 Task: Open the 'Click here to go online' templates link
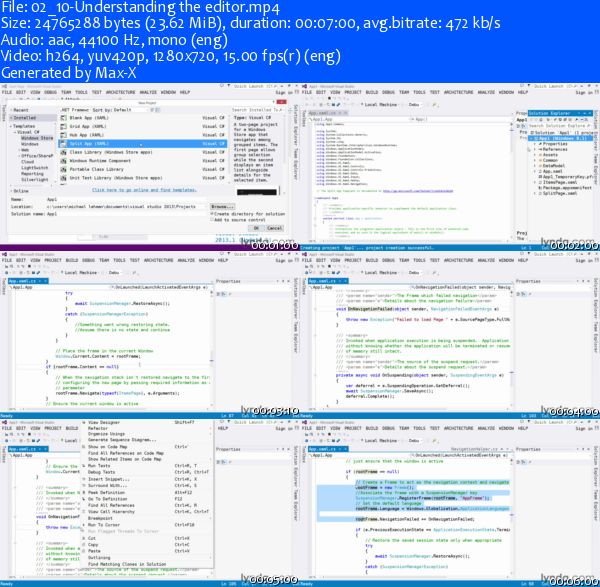[x=144, y=190]
